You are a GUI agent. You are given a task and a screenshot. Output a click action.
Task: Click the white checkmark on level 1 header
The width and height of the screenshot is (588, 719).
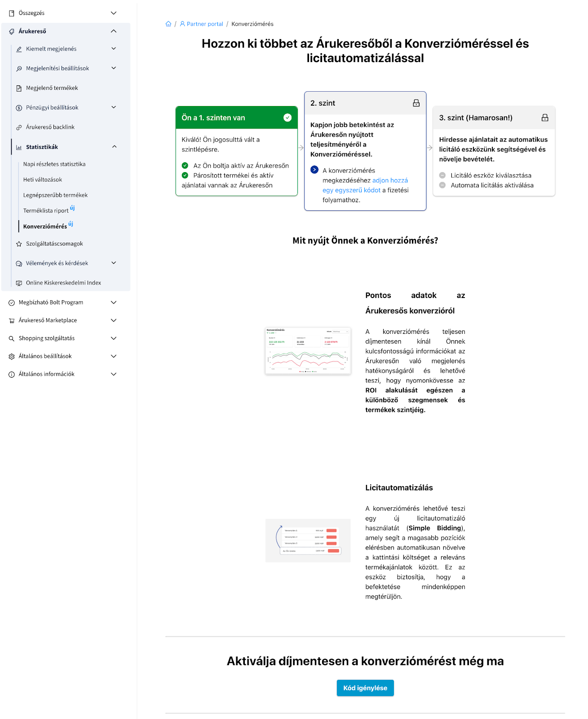point(287,118)
